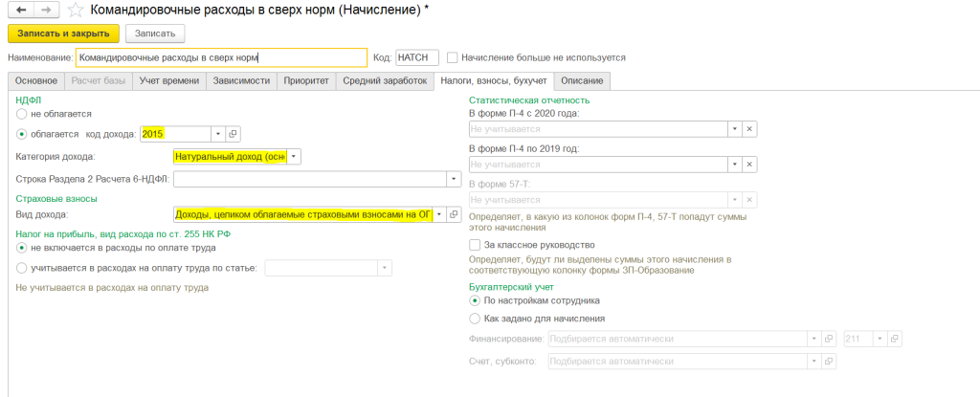Image resolution: width=980 pixels, height=397 pixels.
Task: Switch to the 'Средний заработок' tab
Action: coord(385,81)
